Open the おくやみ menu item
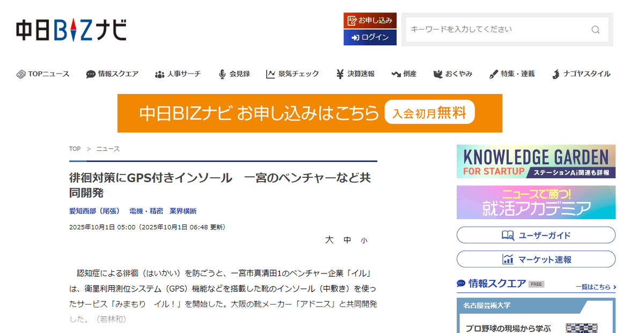Viewport: 644px width, 333px height. pos(452,74)
